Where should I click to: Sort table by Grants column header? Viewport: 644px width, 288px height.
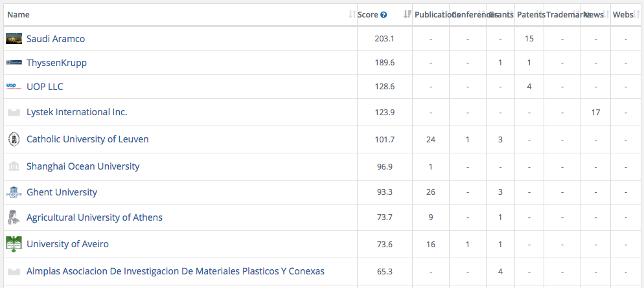point(500,15)
